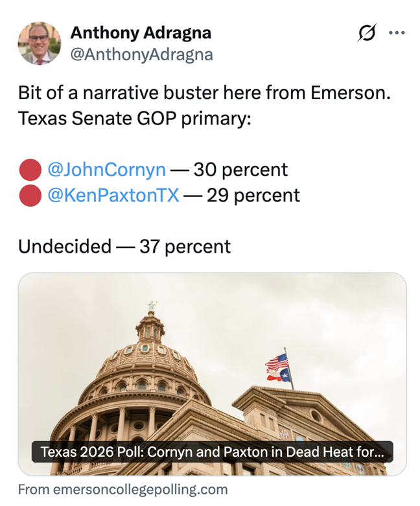Click the '29 percent' result text
The image size is (420, 506).
(x=253, y=195)
